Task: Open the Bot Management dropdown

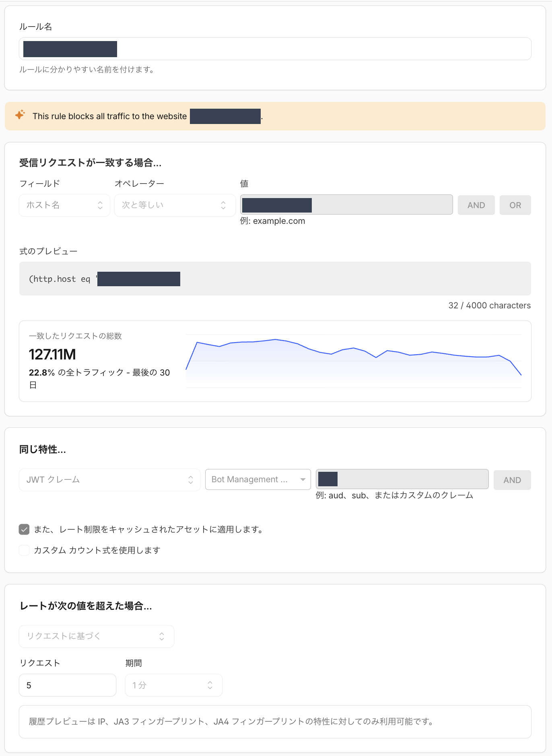Action: click(258, 479)
